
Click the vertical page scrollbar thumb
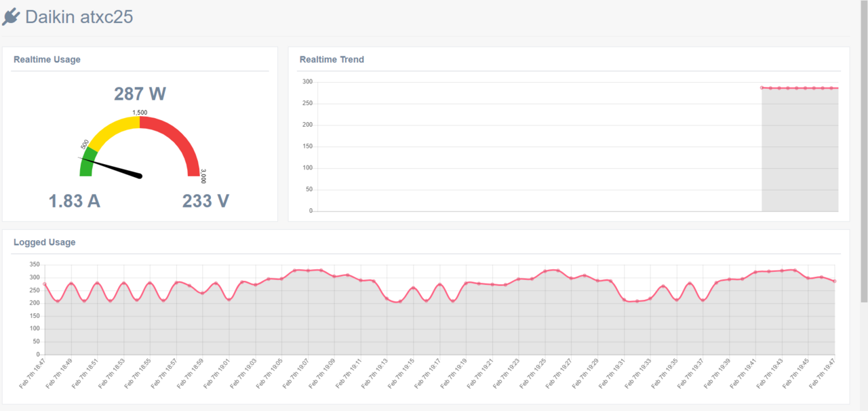864,153
